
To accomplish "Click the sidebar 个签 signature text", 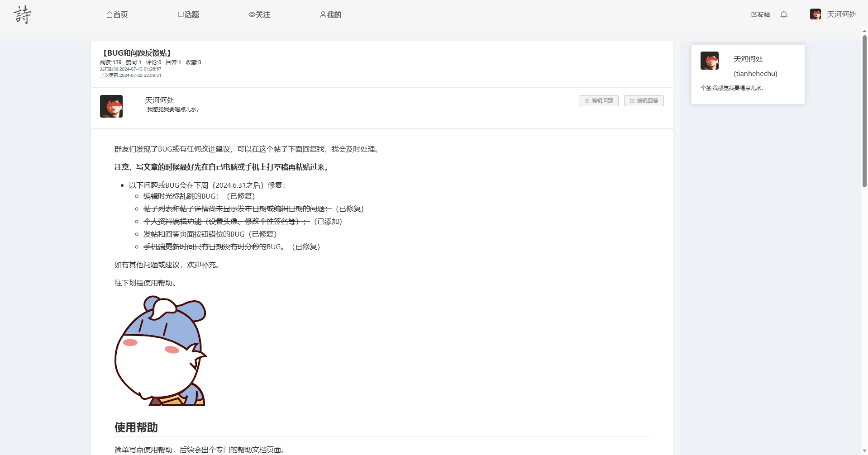I will [733, 88].
